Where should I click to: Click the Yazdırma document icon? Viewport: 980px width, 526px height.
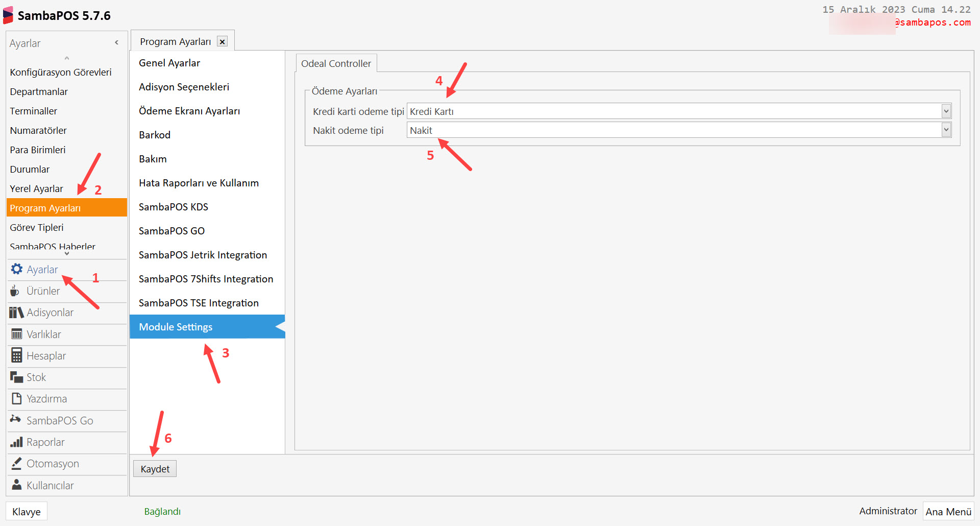tap(16, 399)
